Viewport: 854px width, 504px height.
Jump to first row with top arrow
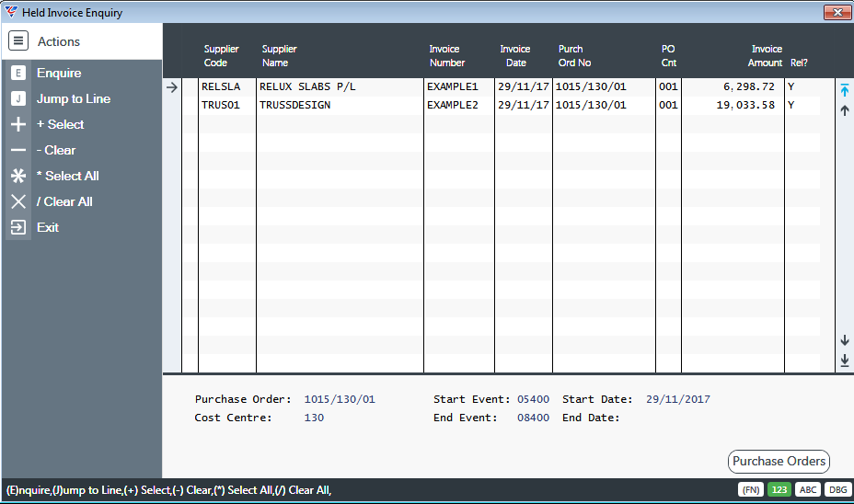coord(844,90)
